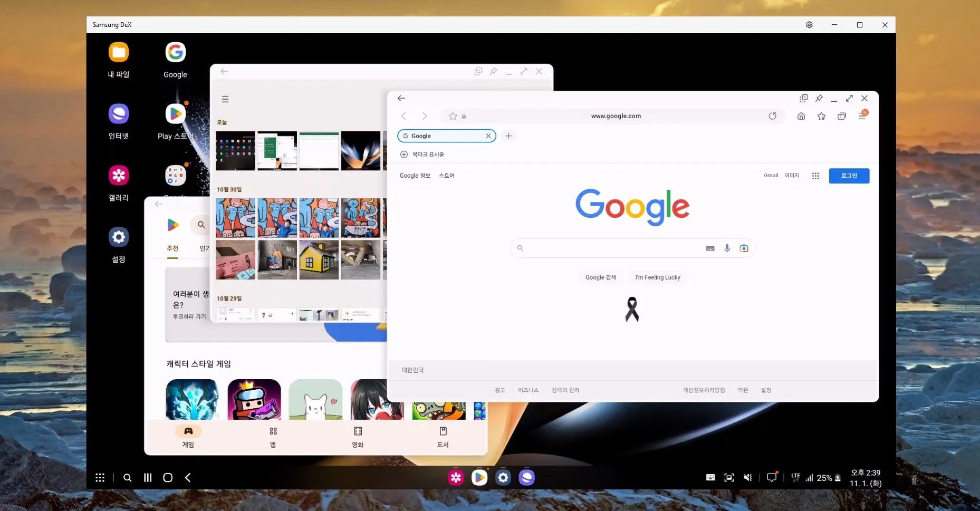
Task: Open a new browser tab with plus
Action: coord(508,136)
